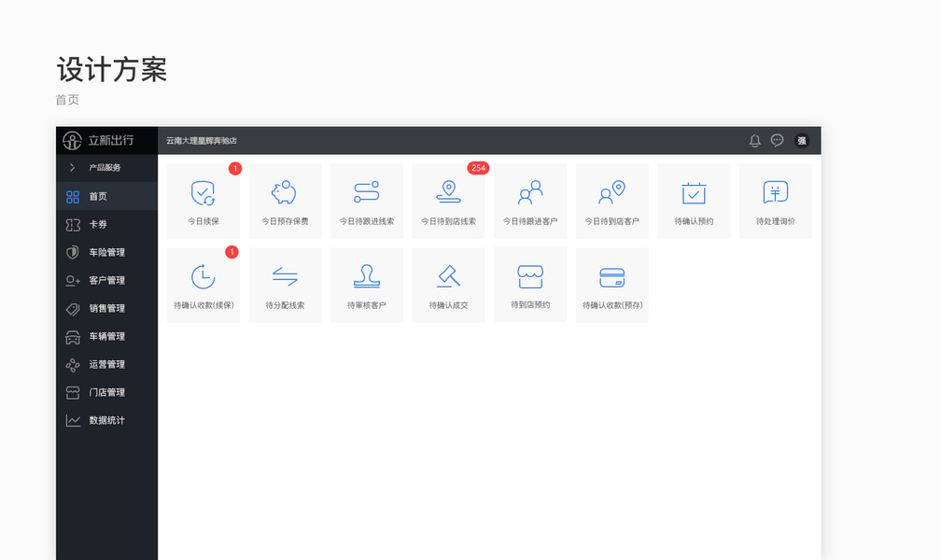Click the red 254 badge on 今日待到店线索

click(478, 168)
